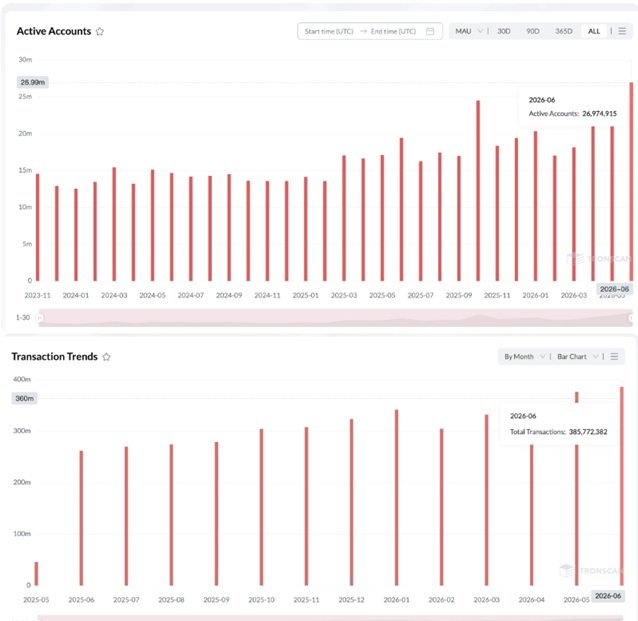Click the 2026-06 highlighted label in Transaction Trends
638x621 pixels.
(x=608, y=596)
